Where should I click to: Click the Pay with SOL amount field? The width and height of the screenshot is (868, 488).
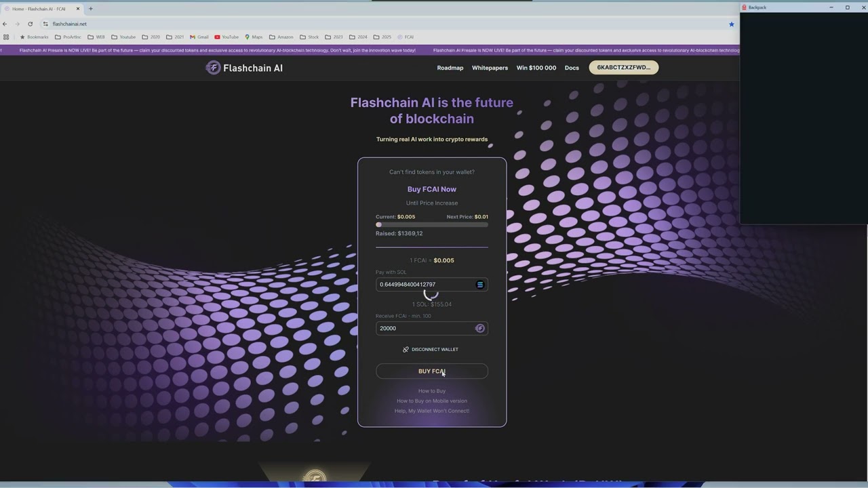point(432,285)
